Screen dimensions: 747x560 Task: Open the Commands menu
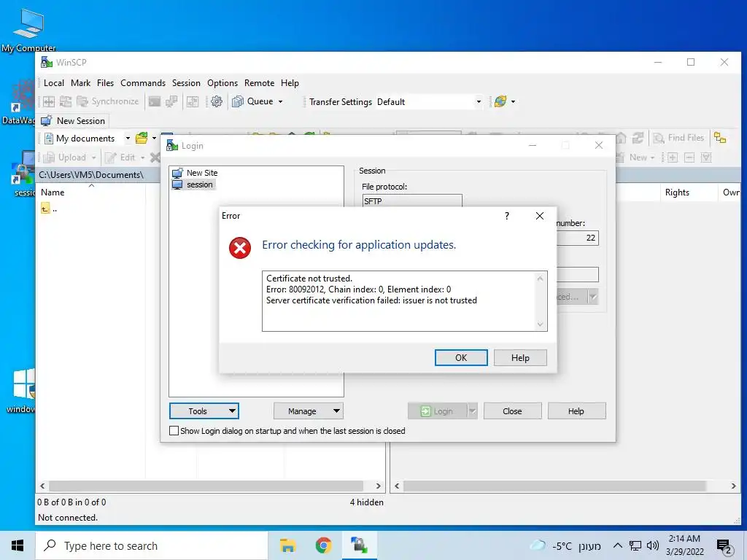[x=143, y=83]
